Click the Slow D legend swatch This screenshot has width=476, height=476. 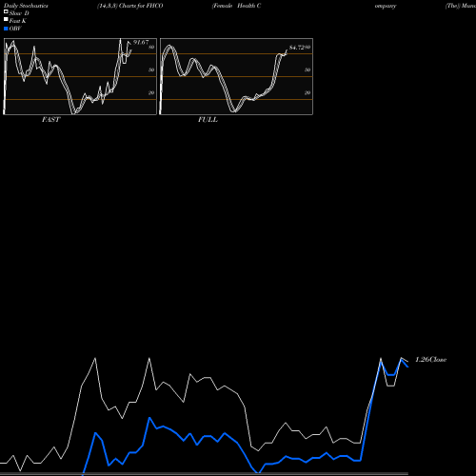(x=6, y=11)
